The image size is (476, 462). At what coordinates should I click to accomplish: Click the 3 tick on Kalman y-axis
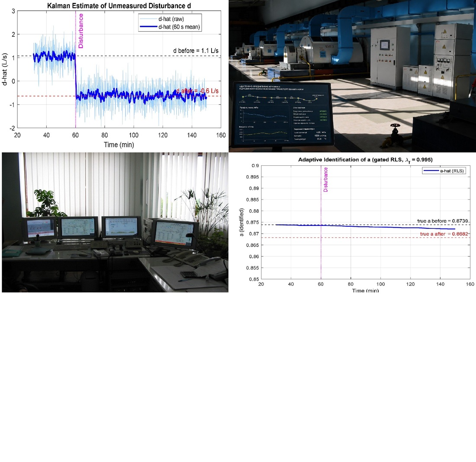click(x=13, y=11)
